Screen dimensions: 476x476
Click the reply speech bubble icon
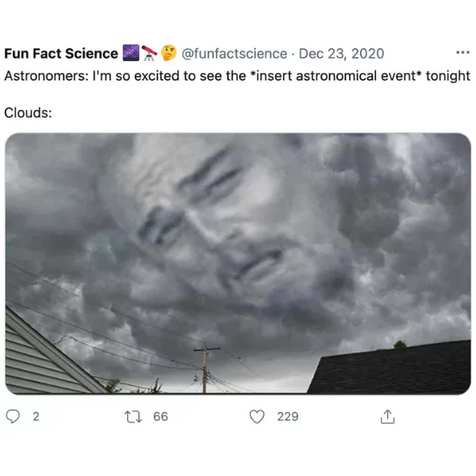coord(13,416)
